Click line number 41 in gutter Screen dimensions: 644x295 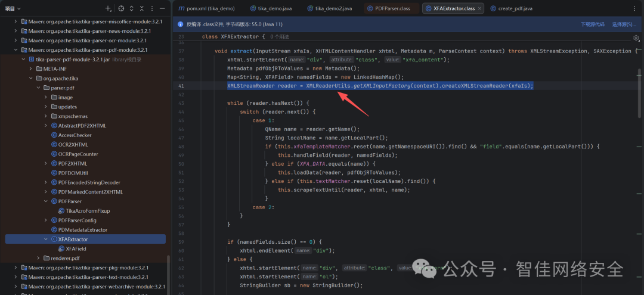[182, 86]
